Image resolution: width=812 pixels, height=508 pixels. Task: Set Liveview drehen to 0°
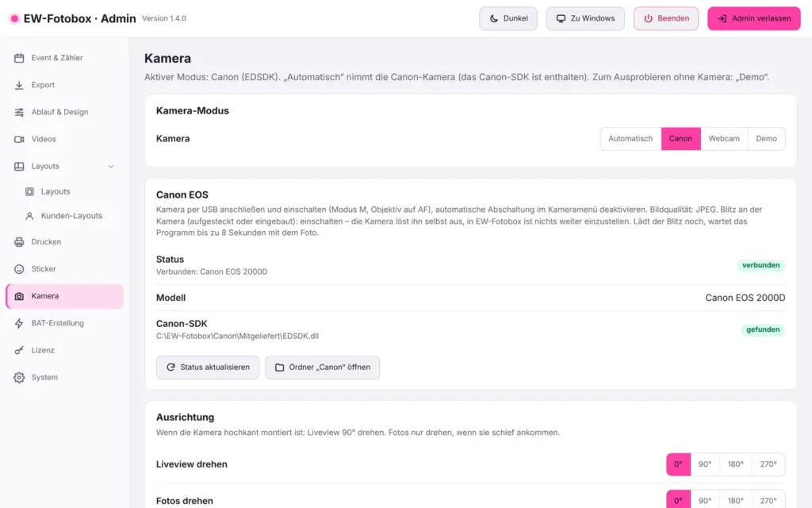coord(679,464)
